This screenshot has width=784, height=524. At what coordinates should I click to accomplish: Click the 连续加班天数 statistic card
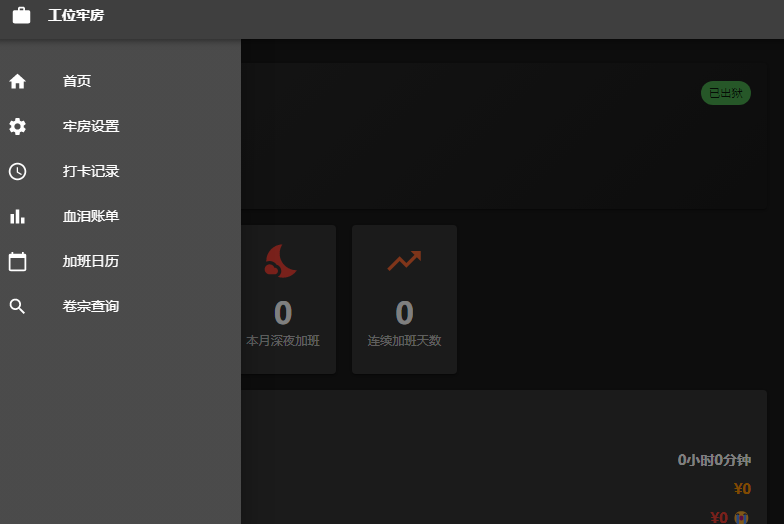[404, 300]
